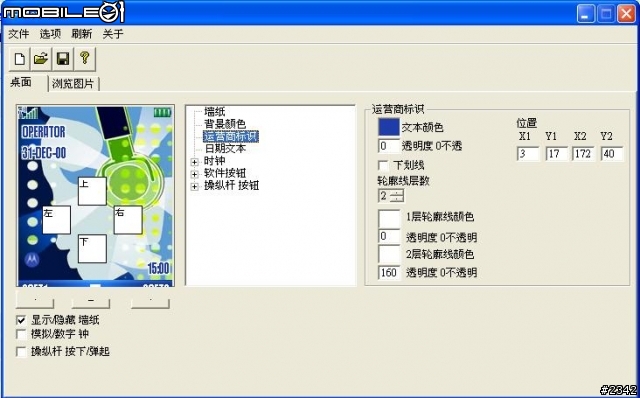
Task: Click the Y2 position field
Action: (x=612, y=154)
